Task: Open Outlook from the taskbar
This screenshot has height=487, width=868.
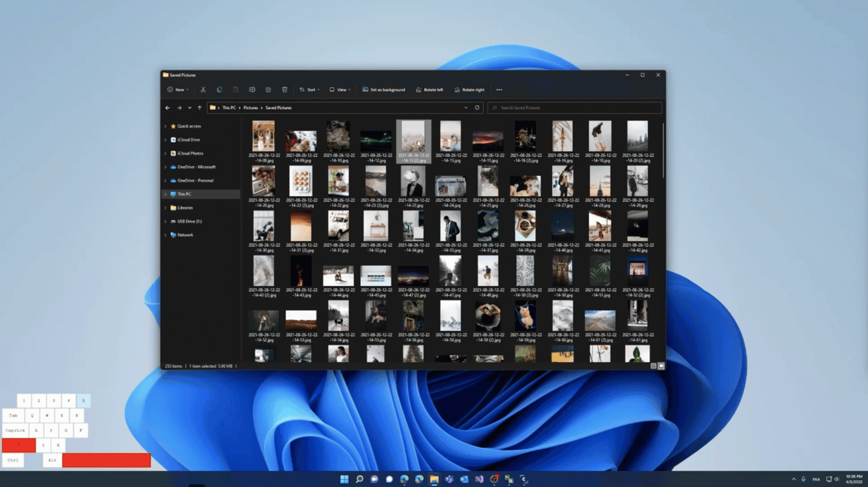Action: [464, 479]
